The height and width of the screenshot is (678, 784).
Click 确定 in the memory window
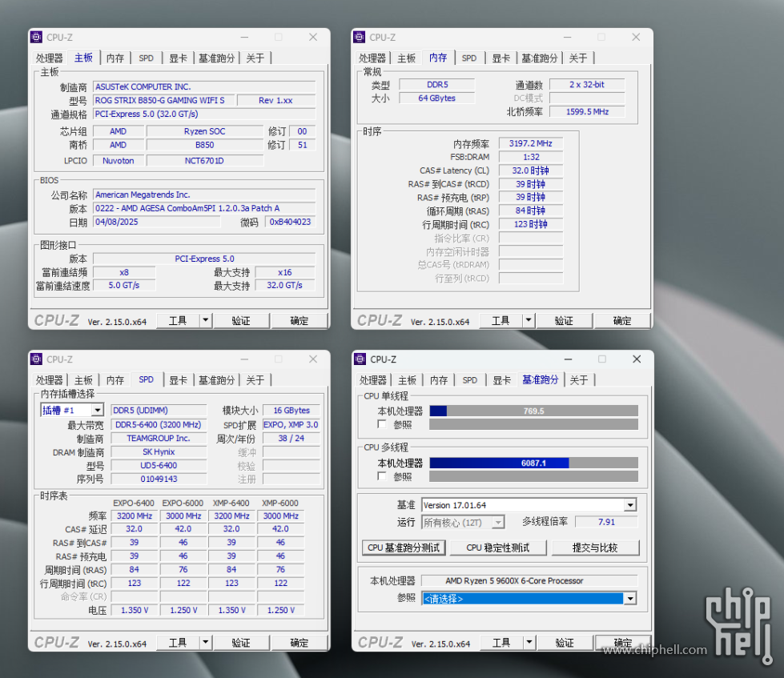point(622,321)
